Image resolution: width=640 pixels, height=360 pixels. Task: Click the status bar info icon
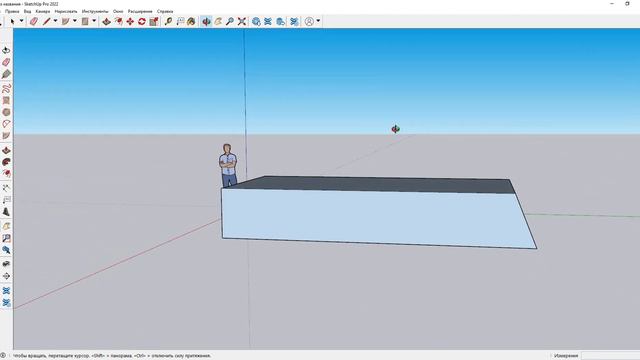click(3, 356)
